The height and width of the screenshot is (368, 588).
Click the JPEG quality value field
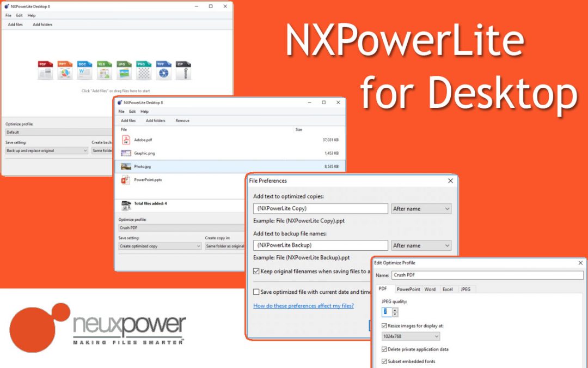pyautogui.click(x=387, y=312)
